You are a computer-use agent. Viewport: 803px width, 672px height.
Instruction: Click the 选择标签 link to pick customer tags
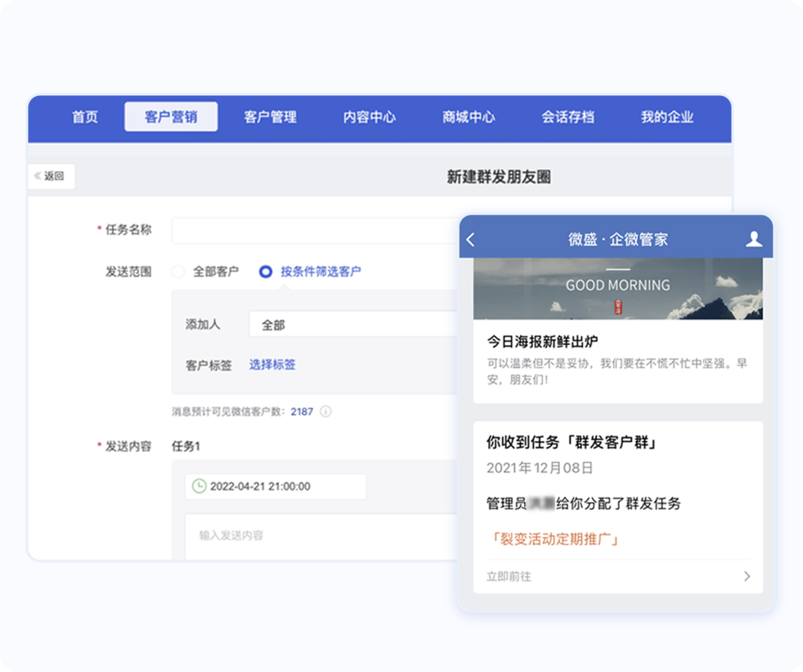[x=272, y=365]
